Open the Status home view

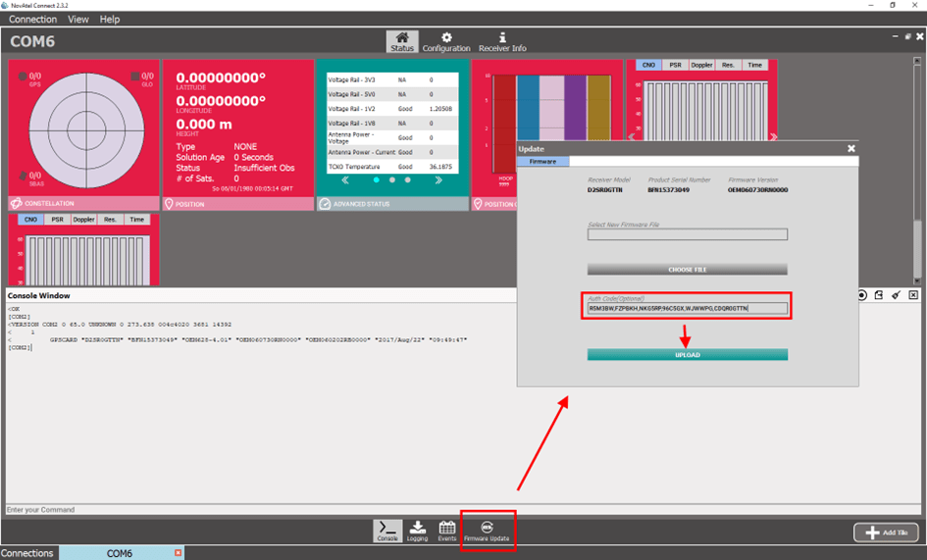point(402,41)
